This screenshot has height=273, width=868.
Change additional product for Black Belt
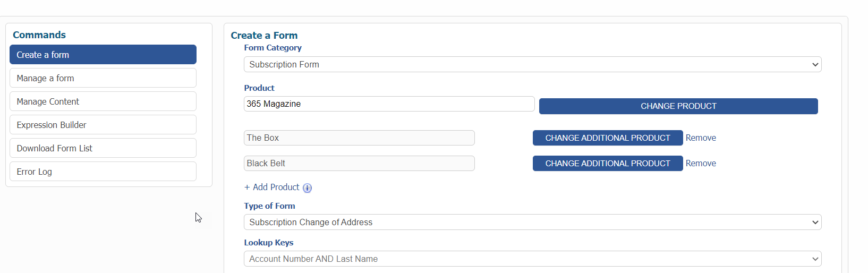tap(607, 164)
